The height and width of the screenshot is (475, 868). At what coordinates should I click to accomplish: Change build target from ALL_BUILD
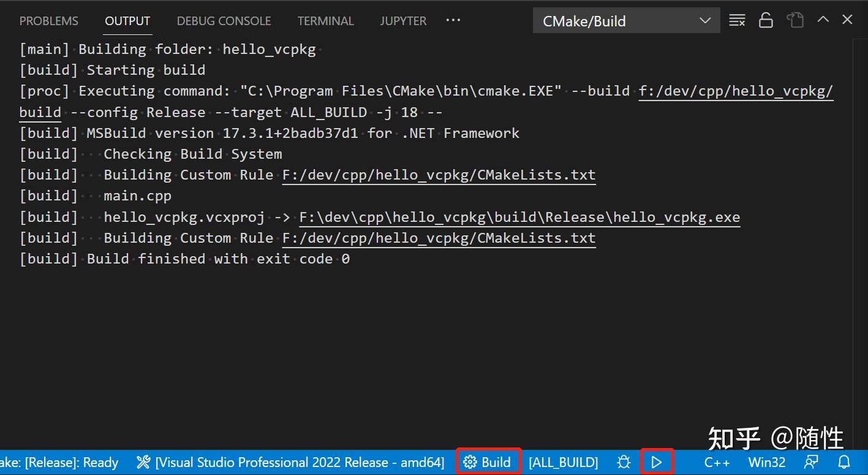(x=563, y=462)
